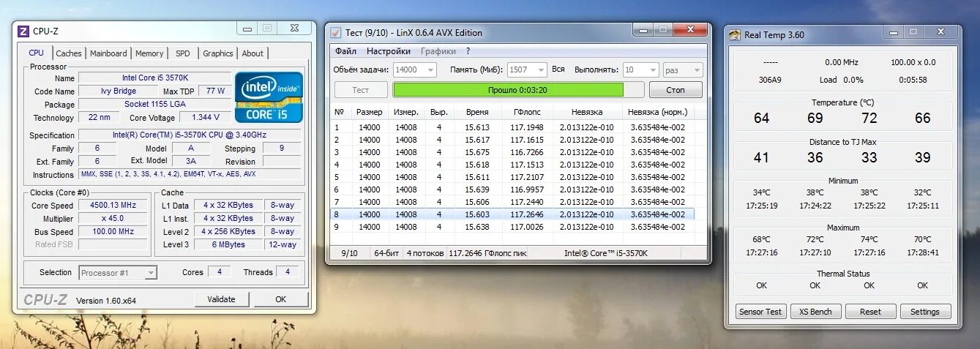980x349 pixels.
Task: Click the 4 потоков status bar cell
Action: pos(425,253)
